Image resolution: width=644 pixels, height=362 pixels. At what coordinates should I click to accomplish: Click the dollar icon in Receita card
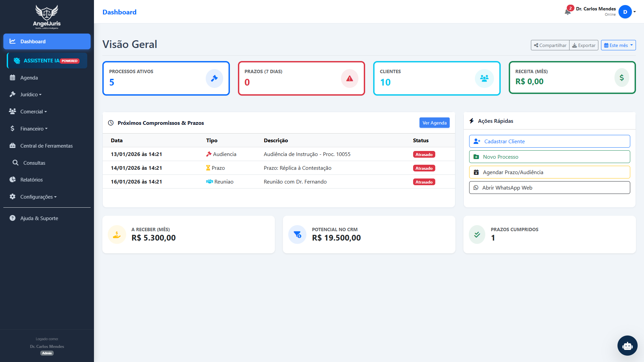(x=622, y=77)
